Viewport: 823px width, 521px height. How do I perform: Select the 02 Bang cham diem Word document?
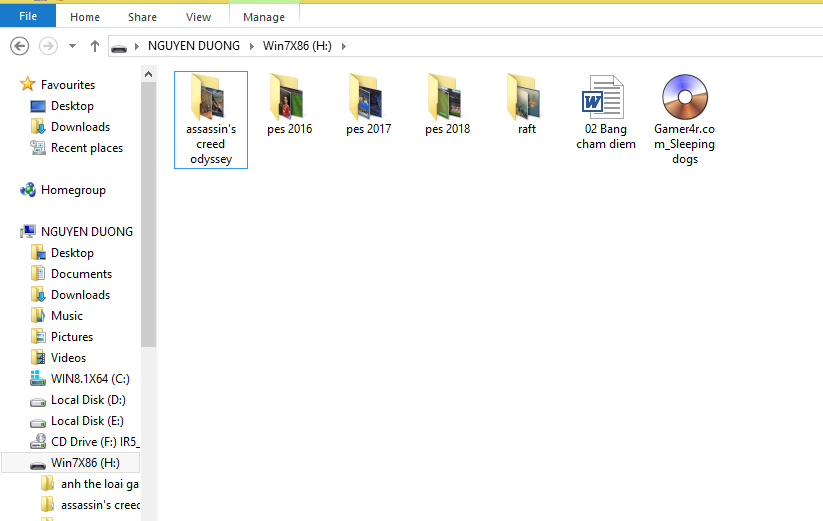click(x=606, y=112)
